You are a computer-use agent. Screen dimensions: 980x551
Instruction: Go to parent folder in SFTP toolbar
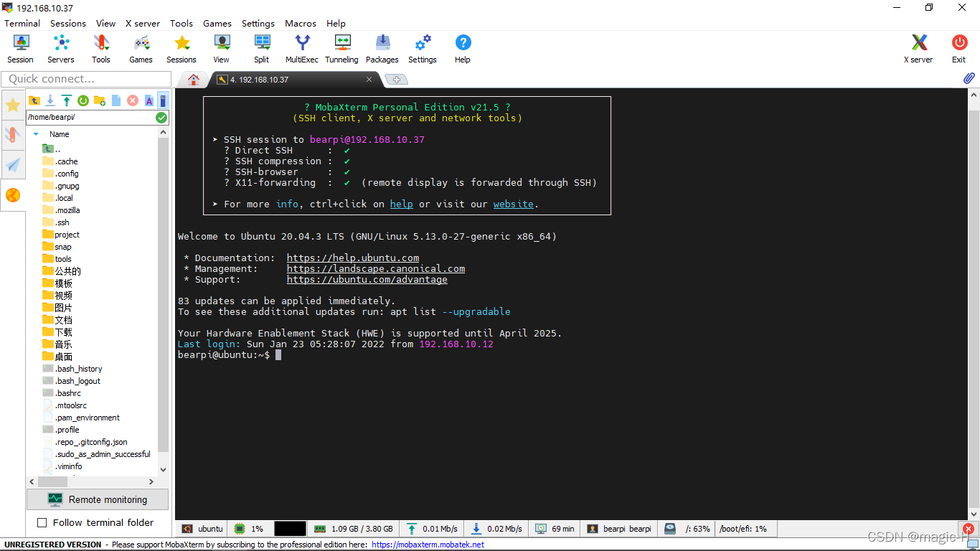(34, 100)
